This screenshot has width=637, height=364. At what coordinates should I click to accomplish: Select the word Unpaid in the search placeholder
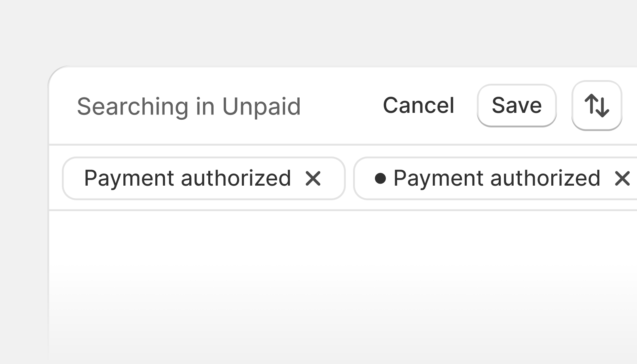[x=261, y=107]
